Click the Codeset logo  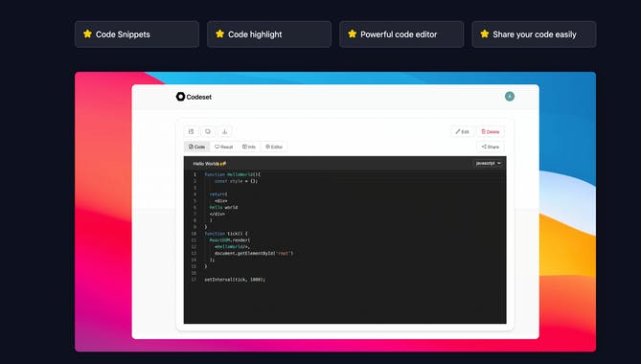[x=194, y=97]
